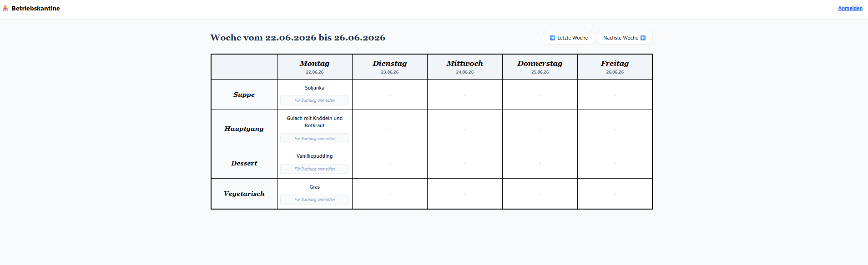This screenshot has height=265, width=868.
Task: Click the Vegetarisch row label
Action: pos(244,194)
